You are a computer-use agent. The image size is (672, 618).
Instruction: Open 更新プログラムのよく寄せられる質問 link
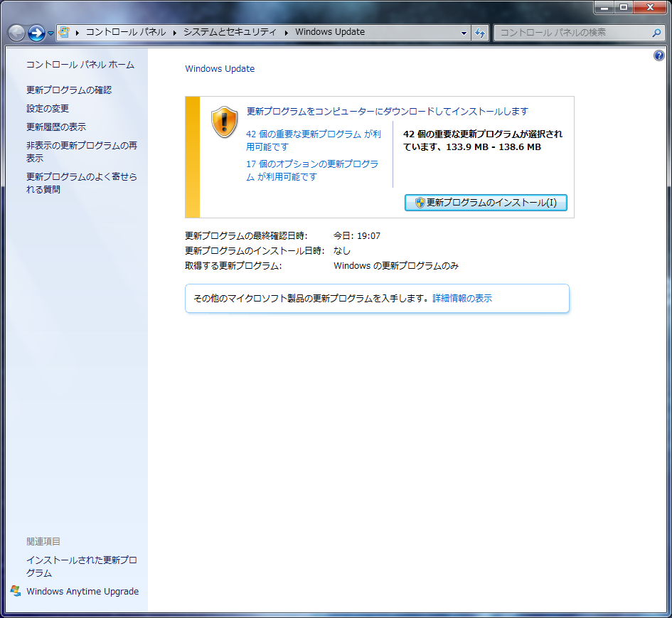82,183
